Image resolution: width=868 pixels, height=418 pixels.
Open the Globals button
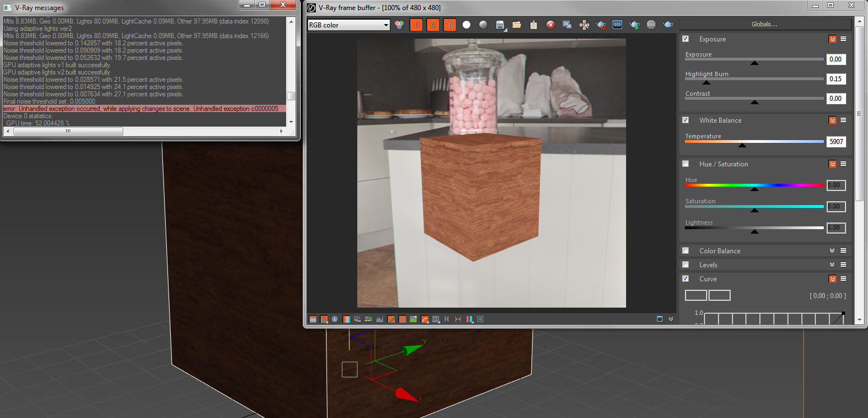(x=765, y=24)
